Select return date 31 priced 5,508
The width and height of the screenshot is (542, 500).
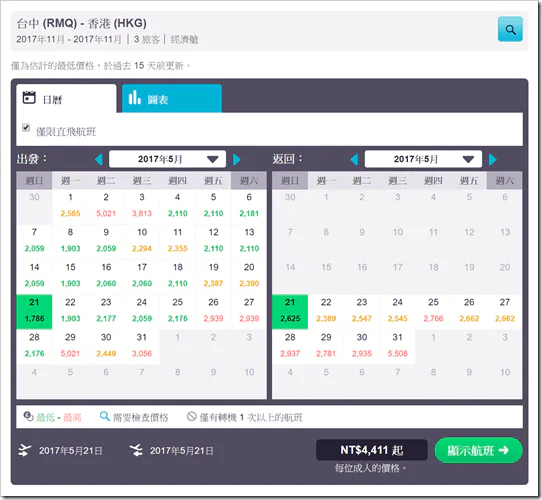398,345
